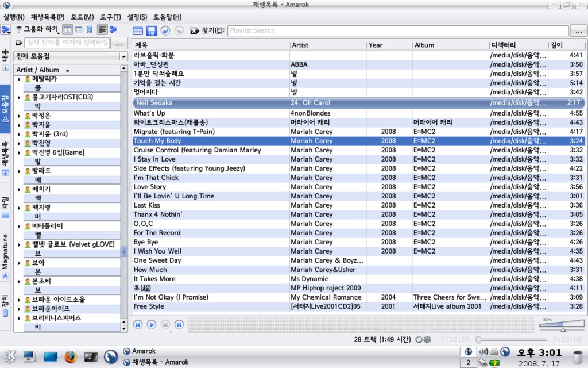The image size is (588, 368).
Task: Open the 도움말(H) menu
Action: tap(168, 17)
